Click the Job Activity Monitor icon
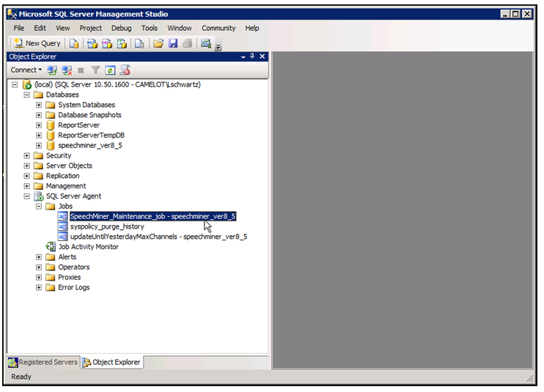Image resolution: width=544 pixels, height=392 pixels. (51, 247)
